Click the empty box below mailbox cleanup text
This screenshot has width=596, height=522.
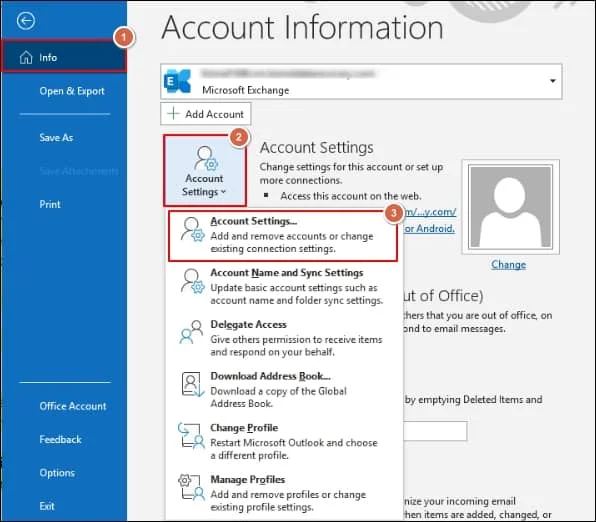pyautogui.click(x=435, y=431)
